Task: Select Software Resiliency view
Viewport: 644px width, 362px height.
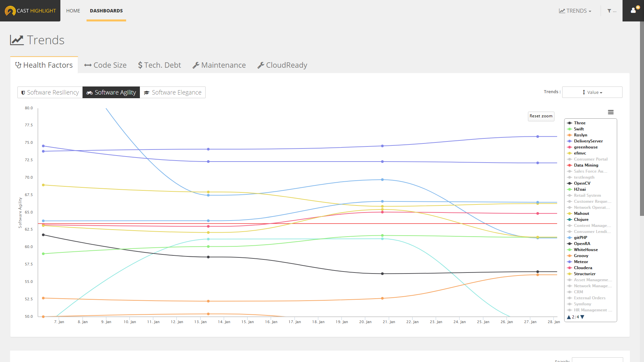Action: click(x=50, y=93)
